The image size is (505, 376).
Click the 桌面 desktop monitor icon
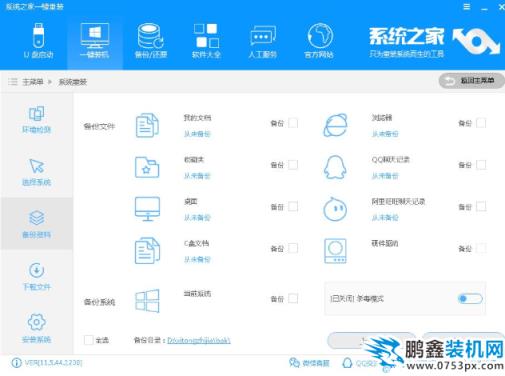[x=147, y=209]
